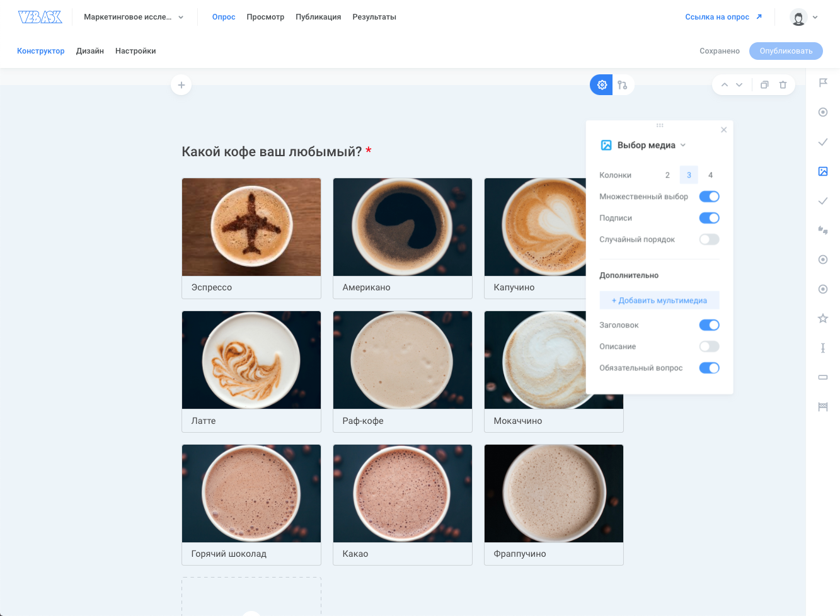Open the Настройки tab
This screenshot has width=840, height=616.
pos(135,51)
